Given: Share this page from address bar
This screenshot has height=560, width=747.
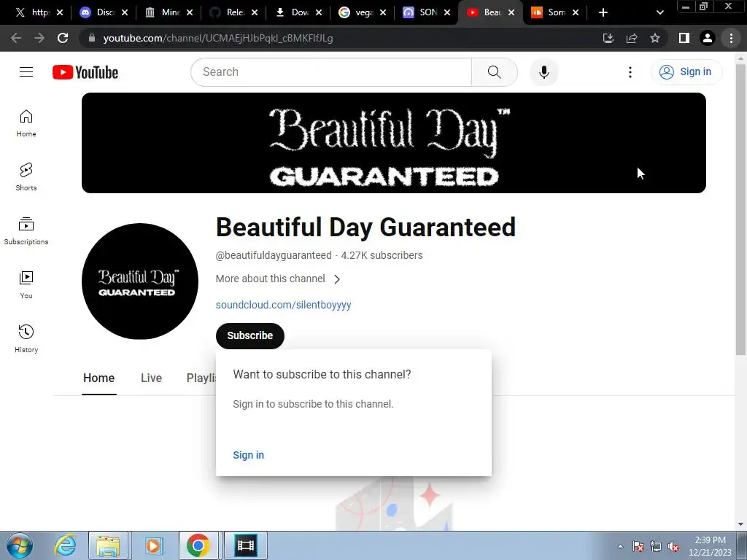Looking at the screenshot, I should [x=632, y=38].
